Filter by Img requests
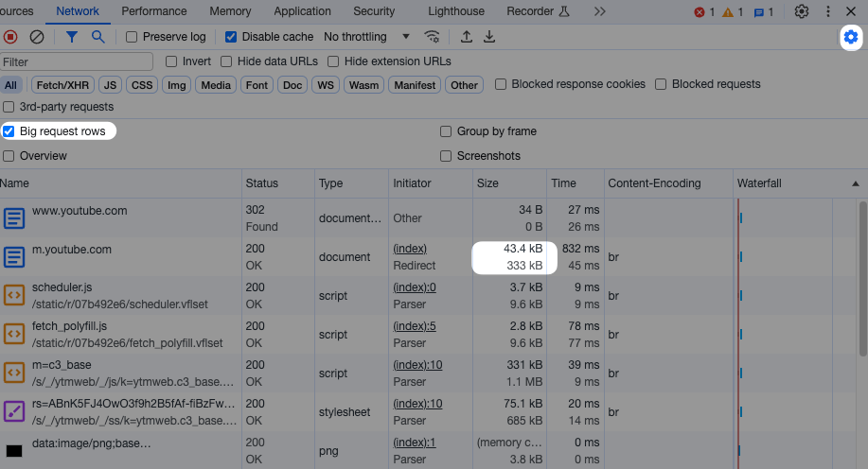868x469 pixels. point(177,85)
